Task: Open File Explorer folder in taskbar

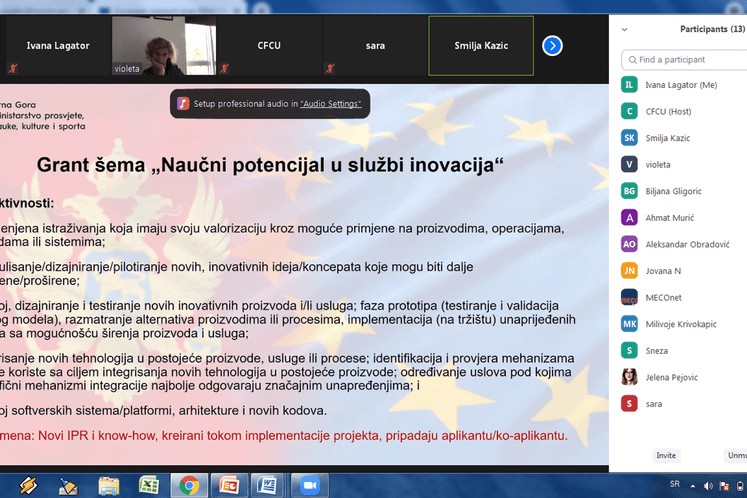Action: pyautogui.click(x=109, y=486)
